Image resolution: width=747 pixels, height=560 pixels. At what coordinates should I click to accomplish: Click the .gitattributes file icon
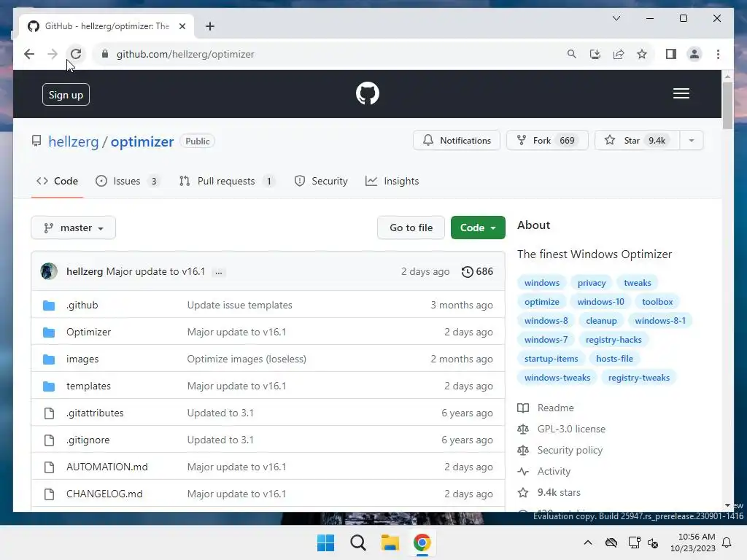[49, 413]
